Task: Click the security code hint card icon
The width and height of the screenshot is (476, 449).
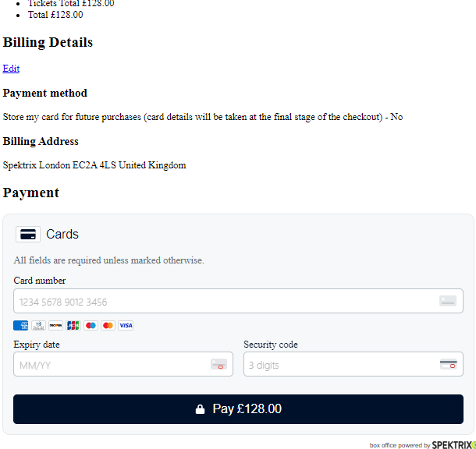Action: (x=449, y=364)
